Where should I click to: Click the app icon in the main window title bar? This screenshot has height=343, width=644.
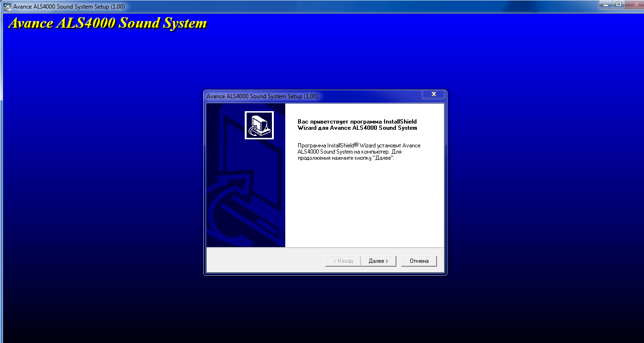(7, 6)
